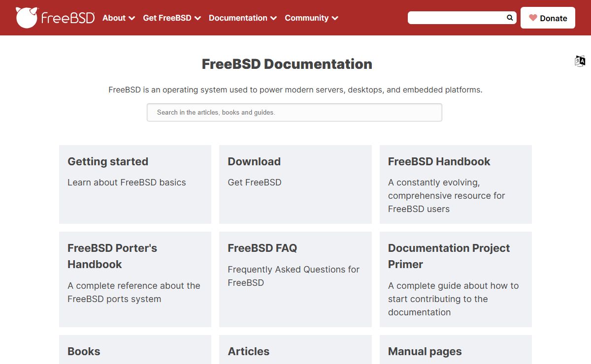Click "Frequently Asked Questions for FreeBSD" text
This screenshot has height=364, width=591.
pyautogui.click(x=294, y=276)
